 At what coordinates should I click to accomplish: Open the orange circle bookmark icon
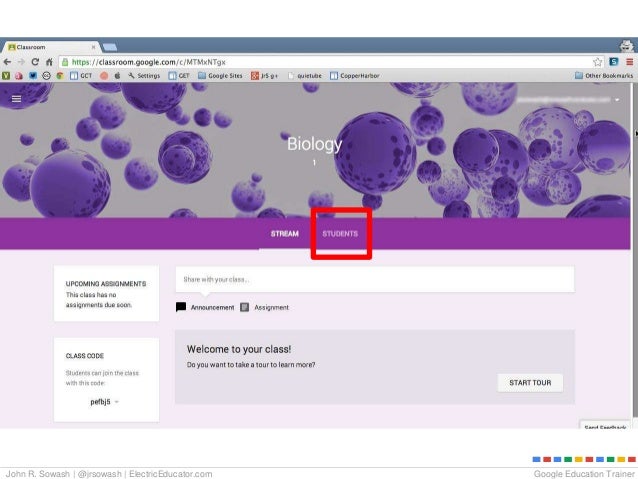pos(104,76)
